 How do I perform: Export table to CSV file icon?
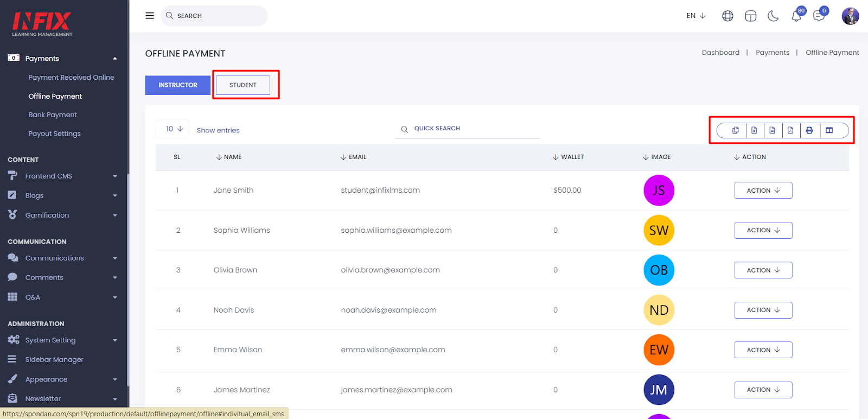(x=772, y=130)
